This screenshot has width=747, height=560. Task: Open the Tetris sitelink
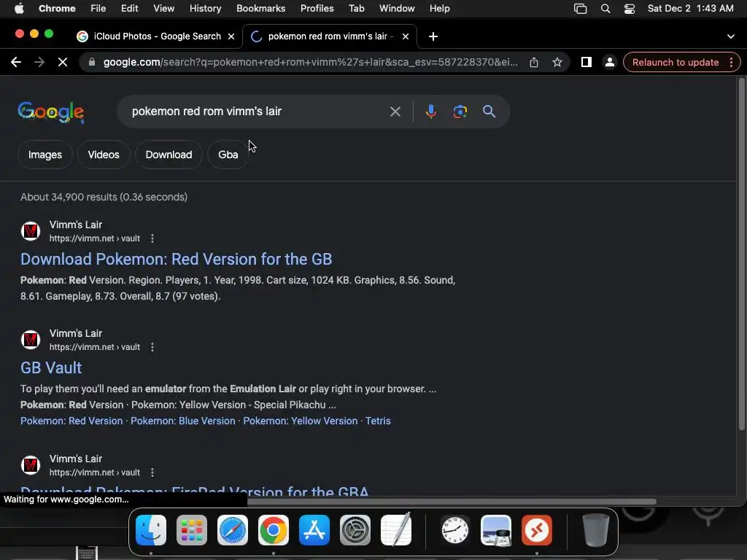[x=378, y=421]
